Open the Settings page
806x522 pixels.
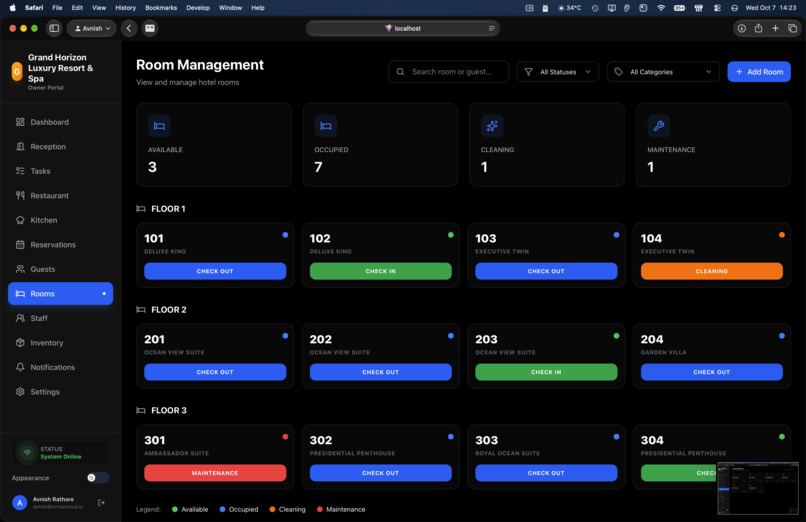tap(60, 392)
